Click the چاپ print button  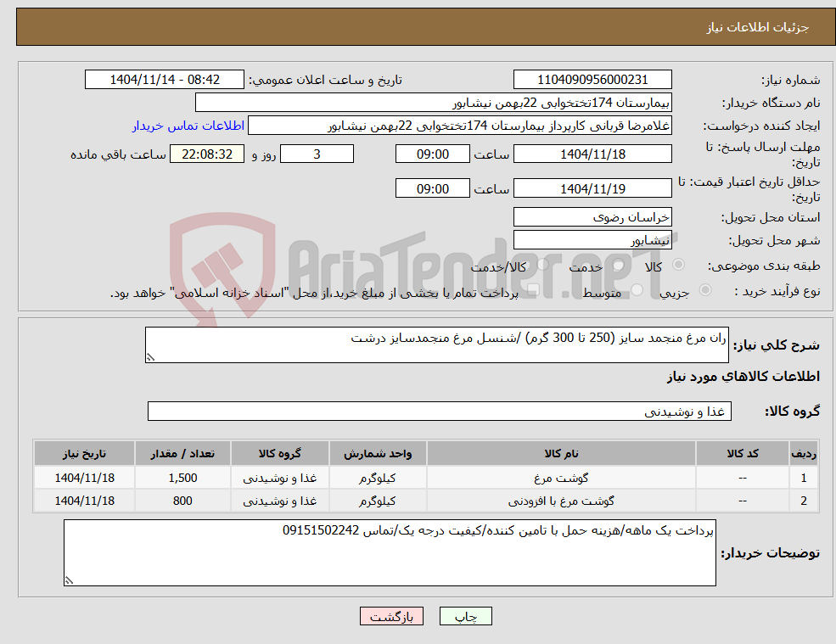465,616
